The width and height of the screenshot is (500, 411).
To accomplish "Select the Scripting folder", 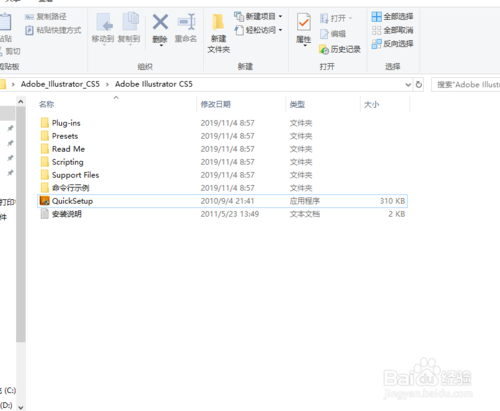I will pyautogui.click(x=222, y=162).
